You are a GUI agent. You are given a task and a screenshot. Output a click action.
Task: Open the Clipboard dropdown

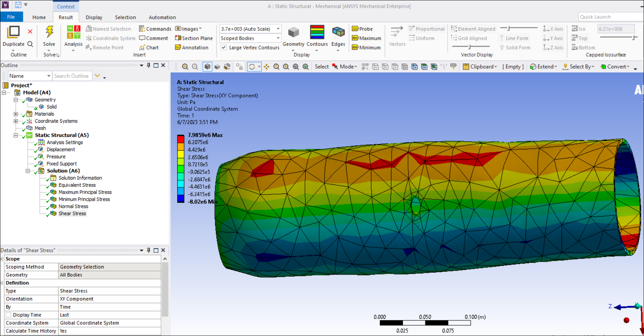click(479, 66)
